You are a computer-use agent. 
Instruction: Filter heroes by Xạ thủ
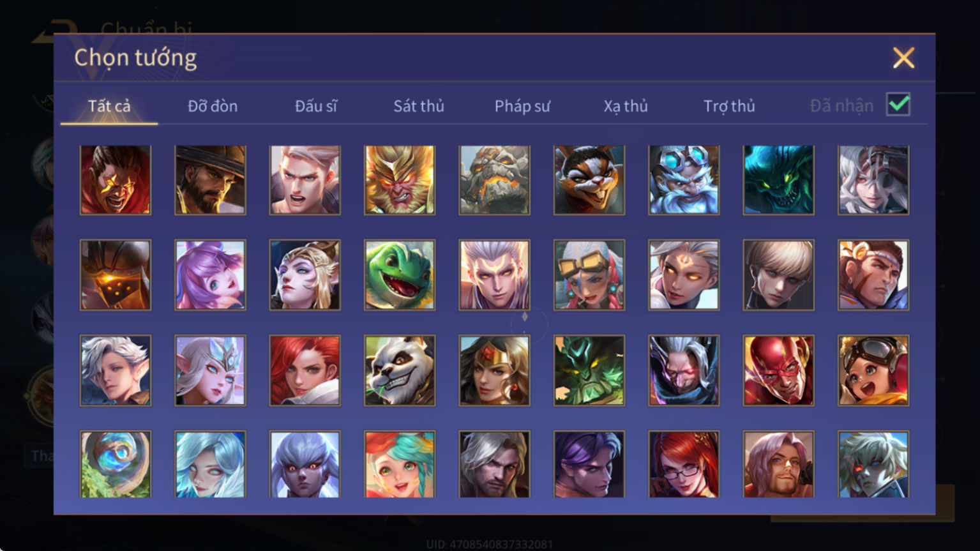point(626,106)
